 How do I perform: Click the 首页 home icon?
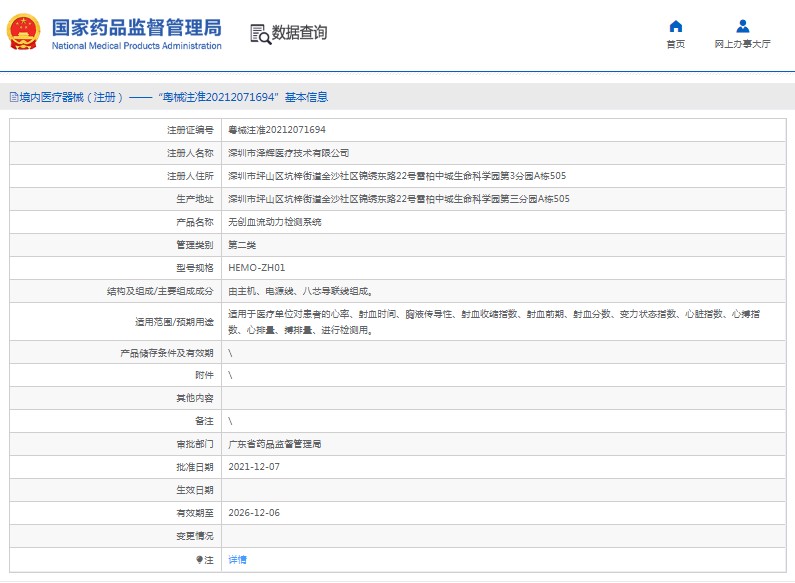[675, 26]
